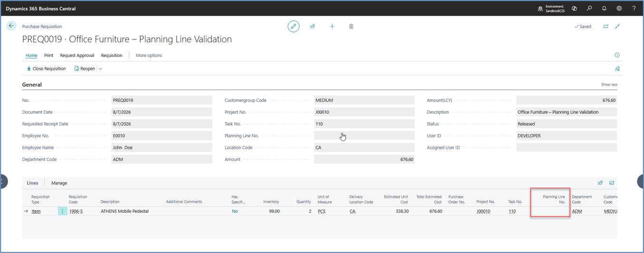
Task: Click the Amount(LCY) field 676.60
Action: pos(566,100)
